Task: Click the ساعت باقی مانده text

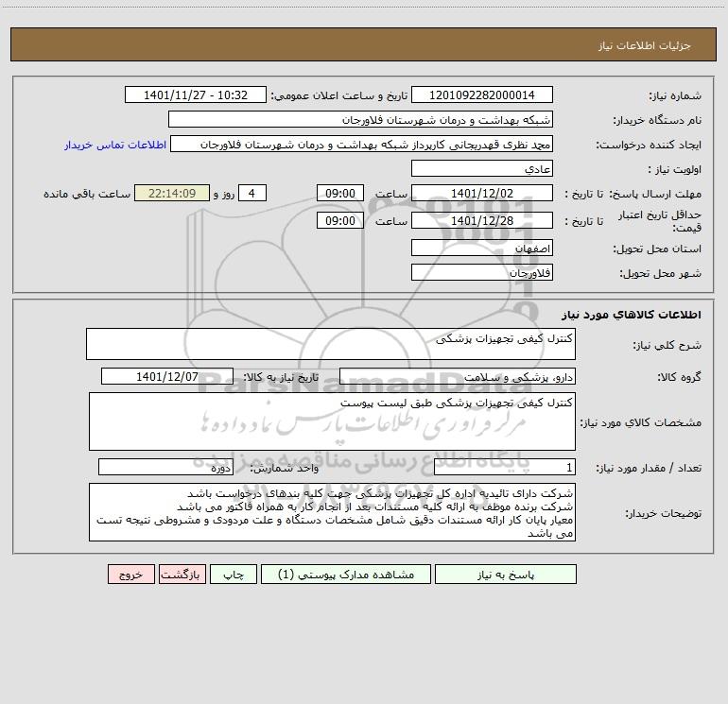Action: [x=87, y=194]
